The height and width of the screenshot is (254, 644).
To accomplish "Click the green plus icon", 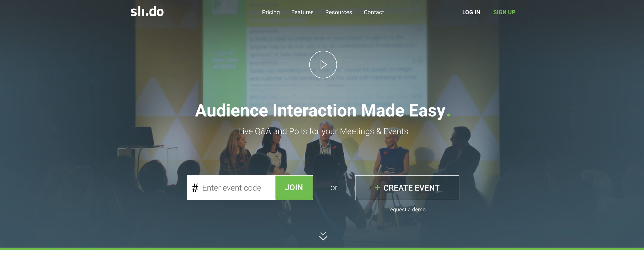I will pyautogui.click(x=377, y=187).
